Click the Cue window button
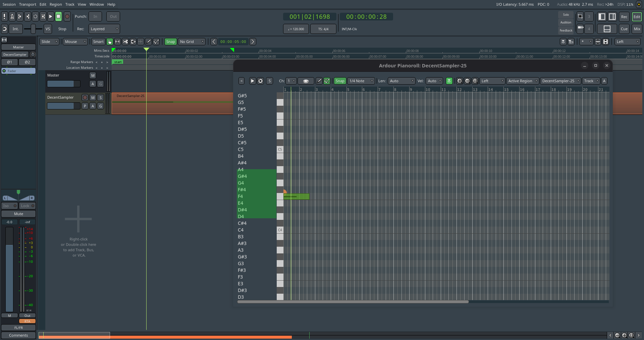The image size is (644, 340). [624, 29]
